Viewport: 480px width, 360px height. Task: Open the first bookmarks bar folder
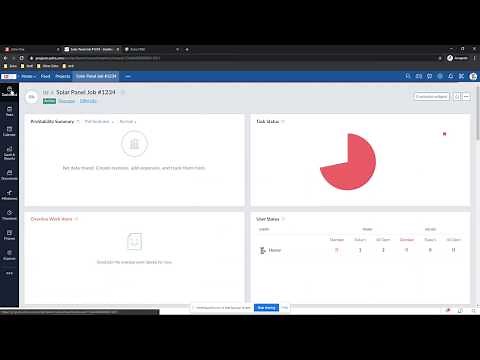click(x=10, y=66)
